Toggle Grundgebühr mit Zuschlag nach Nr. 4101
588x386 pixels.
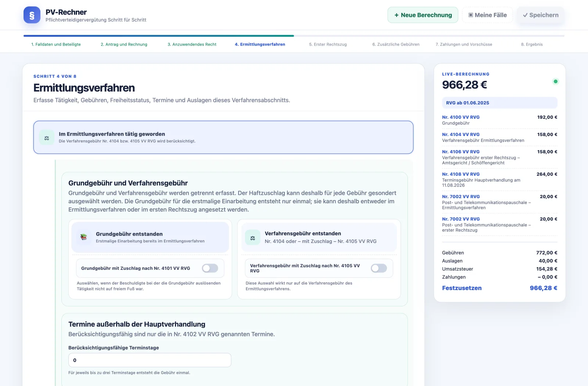pos(210,268)
